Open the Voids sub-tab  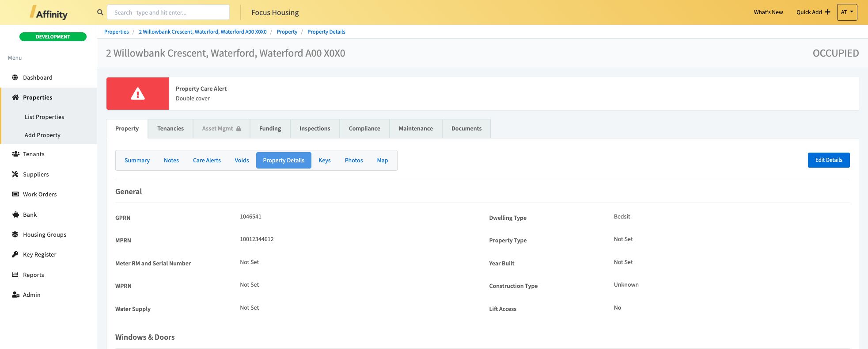pos(242,161)
